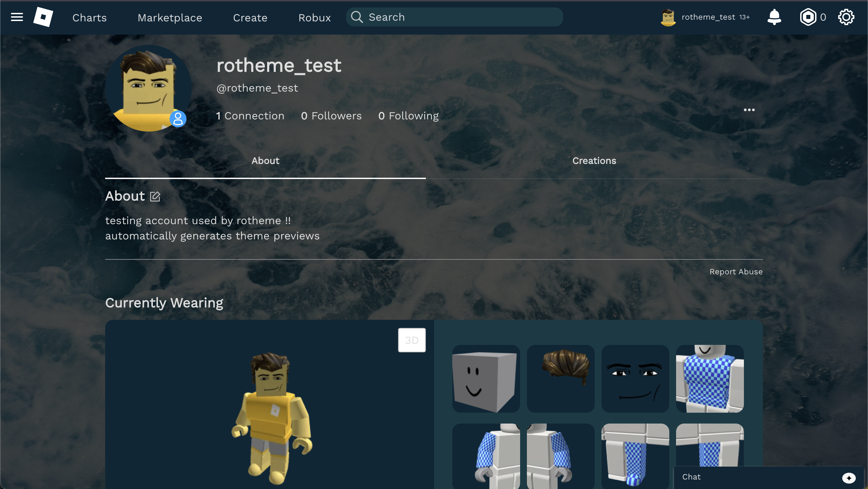The image size is (868, 489).
Task: Click the Report Abuse link
Action: (x=736, y=271)
